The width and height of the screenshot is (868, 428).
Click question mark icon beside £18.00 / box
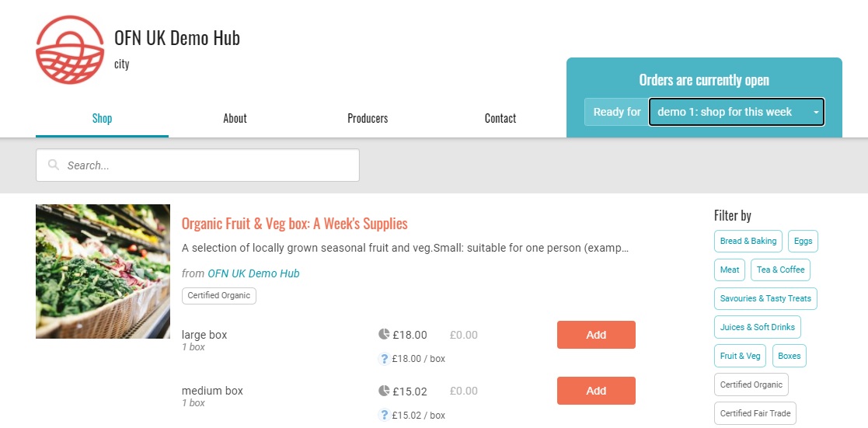tap(383, 359)
